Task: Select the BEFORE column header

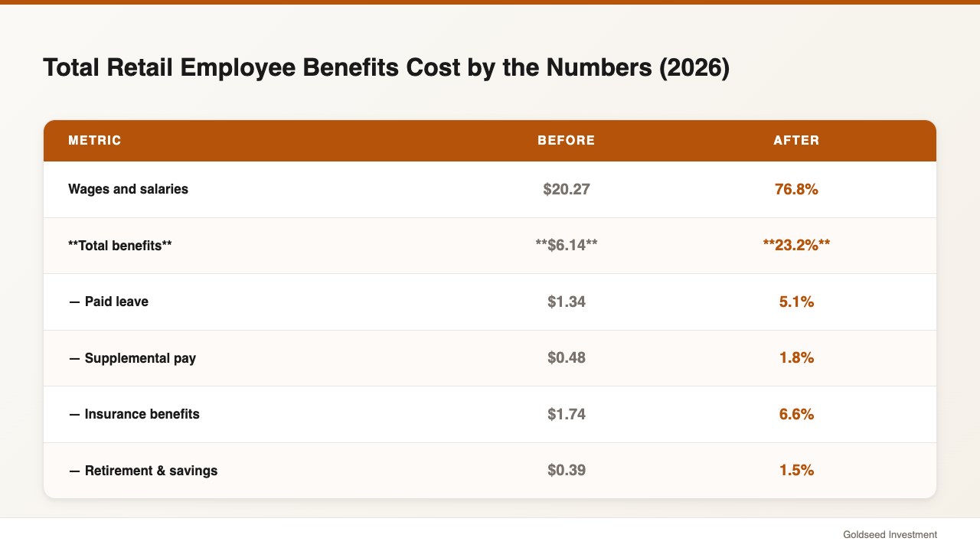Action: [567, 141]
